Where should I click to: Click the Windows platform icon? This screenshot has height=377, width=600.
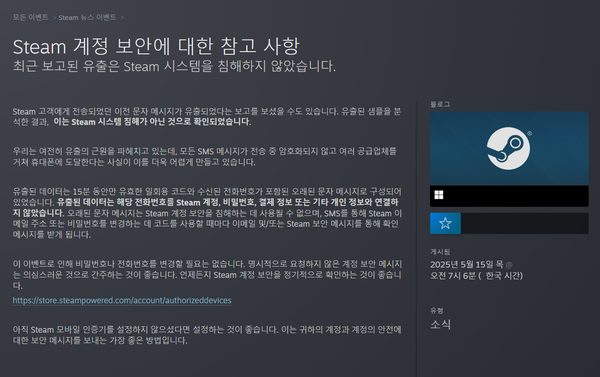coord(439,195)
